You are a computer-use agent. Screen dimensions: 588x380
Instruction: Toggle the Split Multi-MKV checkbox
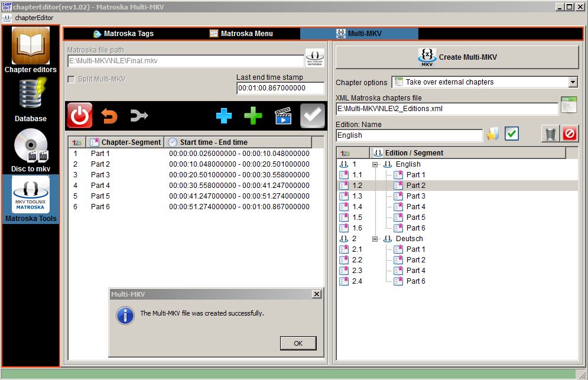coord(72,80)
